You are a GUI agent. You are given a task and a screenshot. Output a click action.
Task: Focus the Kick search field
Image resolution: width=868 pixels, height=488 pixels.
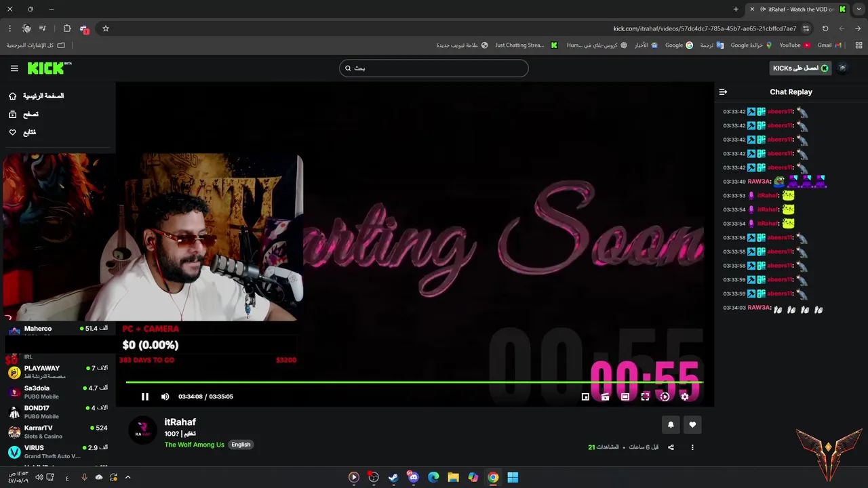click(x=434, y=68)
